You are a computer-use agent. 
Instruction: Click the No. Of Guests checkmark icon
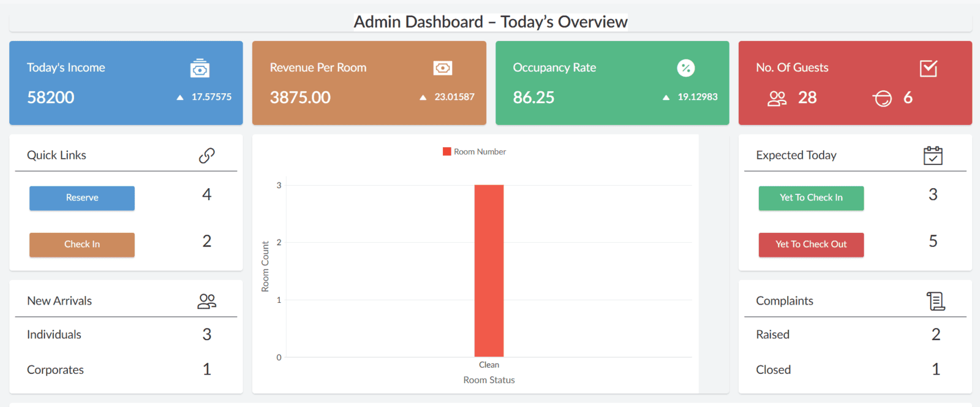tap(929, 68)
